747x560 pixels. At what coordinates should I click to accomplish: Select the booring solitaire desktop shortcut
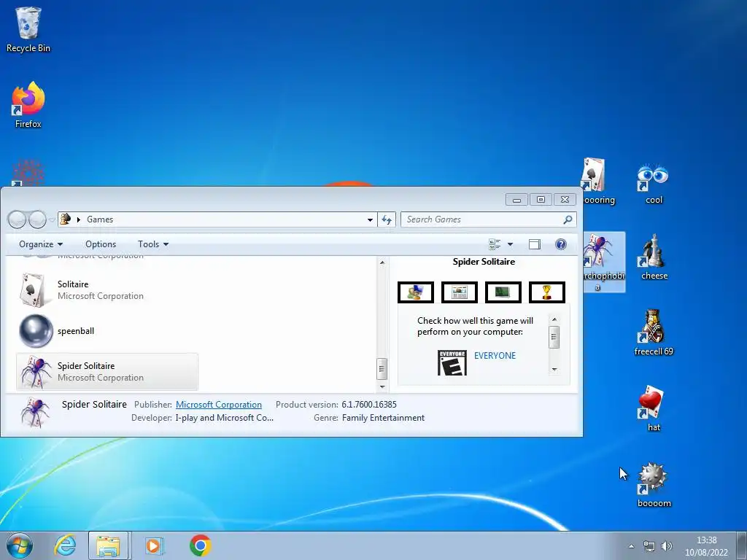pyautogui.click(x=599, y=181)
